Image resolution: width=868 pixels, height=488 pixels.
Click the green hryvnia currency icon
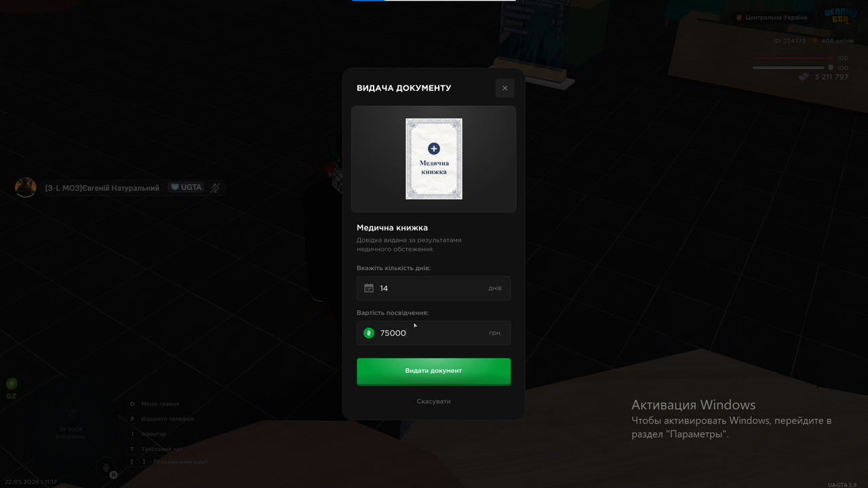(x=369, y=333)
